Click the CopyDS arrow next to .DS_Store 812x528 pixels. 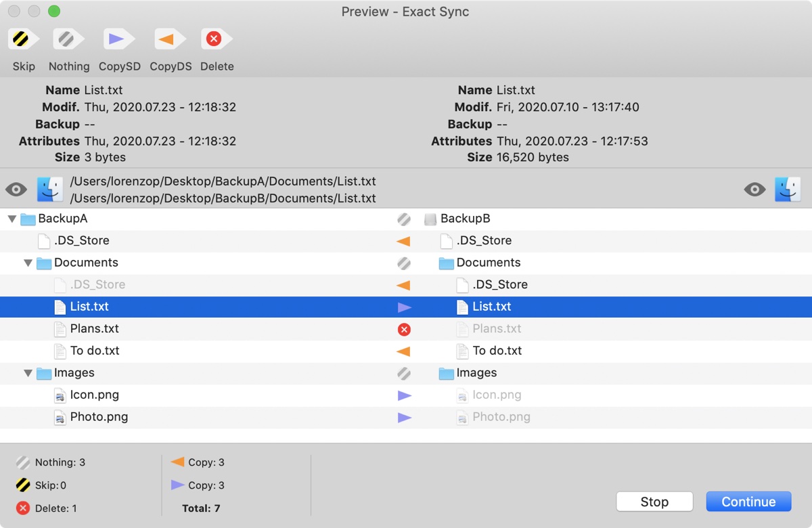(404, 240)
